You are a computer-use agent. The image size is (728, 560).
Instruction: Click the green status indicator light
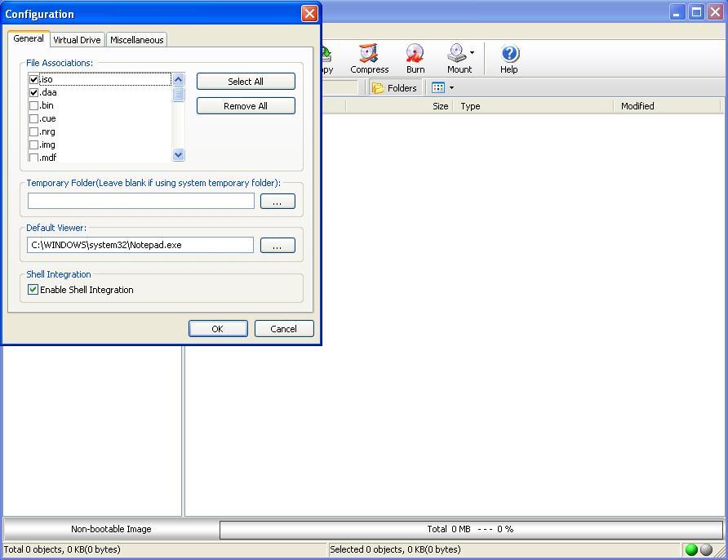click(x=690, y=549)
